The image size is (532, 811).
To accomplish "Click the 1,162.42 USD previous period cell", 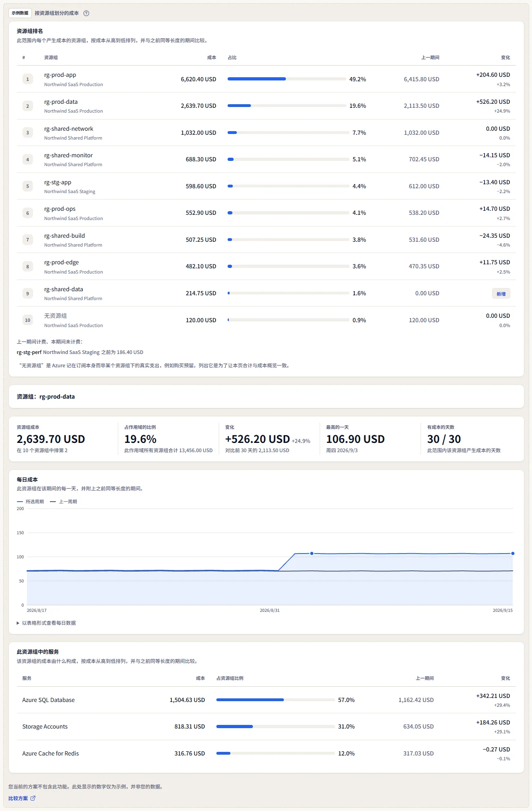I will tap(416, 700).
